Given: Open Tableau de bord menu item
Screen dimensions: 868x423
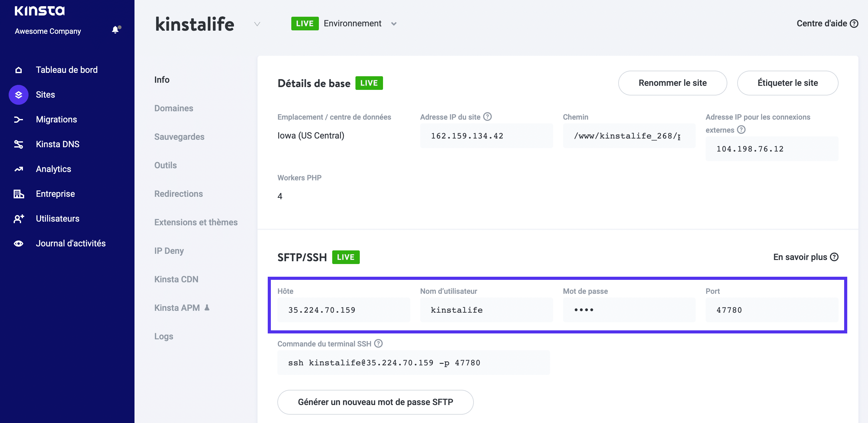Looking at the screenshot, I should 67,70.
